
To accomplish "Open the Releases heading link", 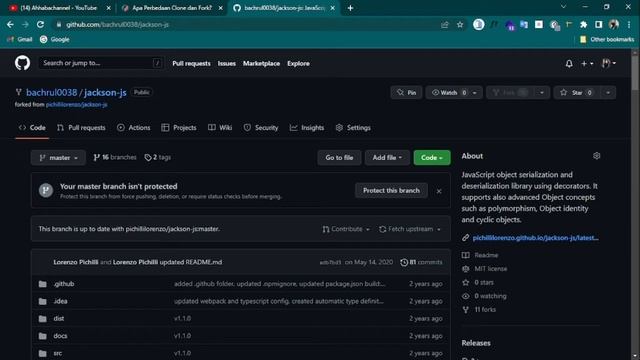I will point(476,343).
